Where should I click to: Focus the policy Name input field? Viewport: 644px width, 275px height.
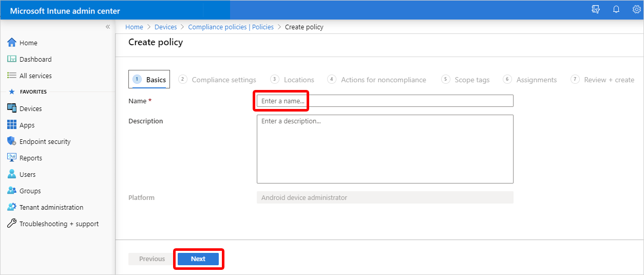385,101
